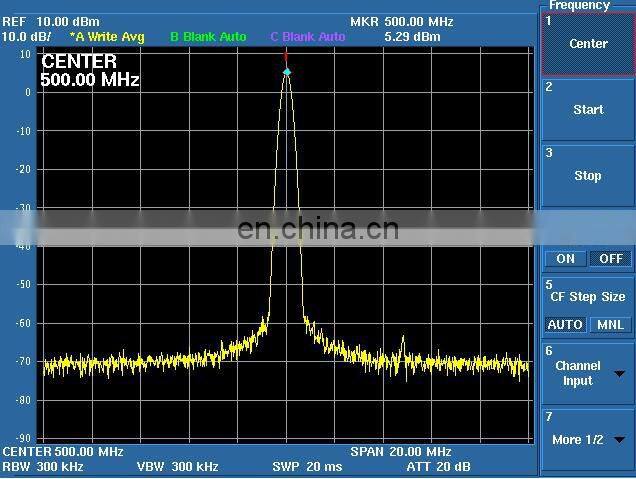Viewport: 636px width, 479px height.
Task: Click the MKR 500.00 MHz marker readout
Action: pos(402,21)
